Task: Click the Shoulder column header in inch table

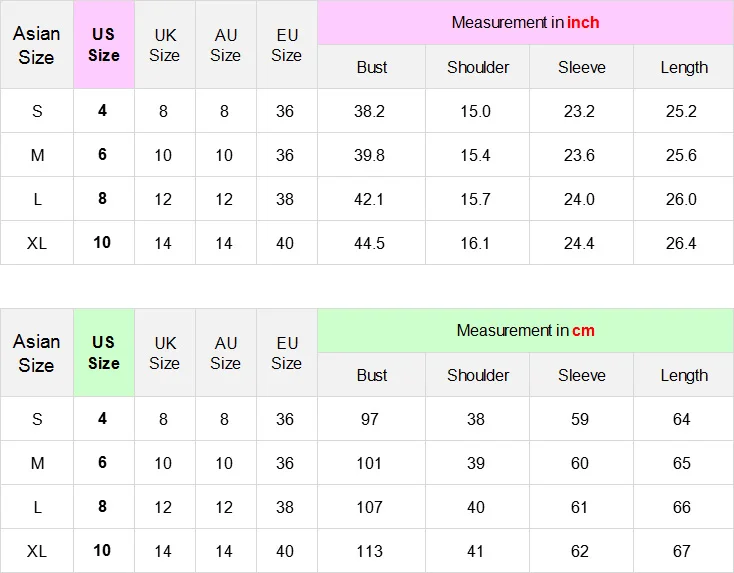Action: tap(477, 67)
